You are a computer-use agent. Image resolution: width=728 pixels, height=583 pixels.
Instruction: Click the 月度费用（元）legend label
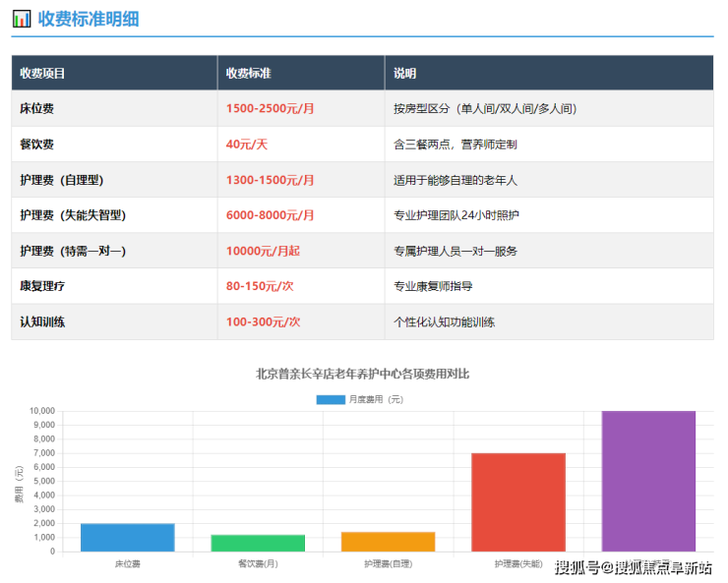click(x=376, y=399)
